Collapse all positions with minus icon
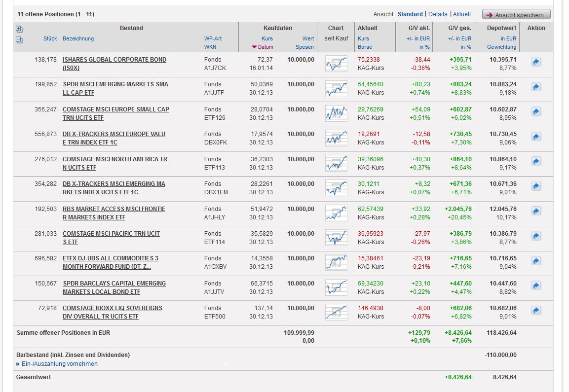The height and width of the screenshot is (392, 569). point(19,40)
